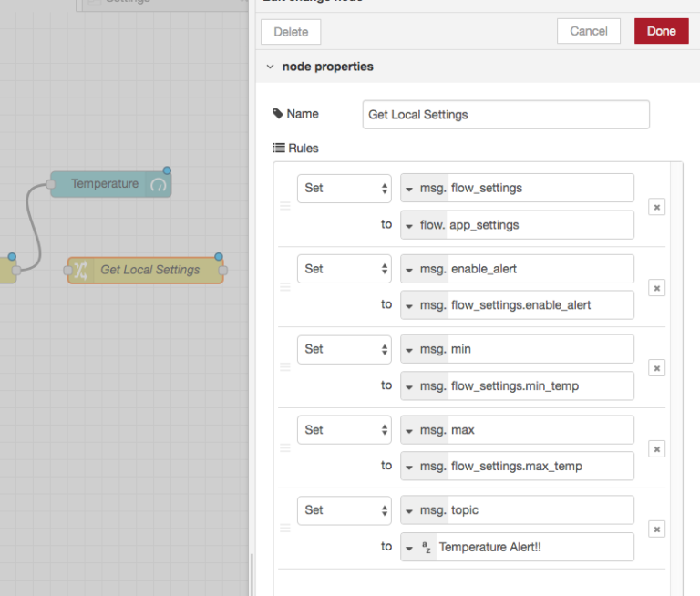Remove the msg.topic rule with x icon

pos(656,529)
